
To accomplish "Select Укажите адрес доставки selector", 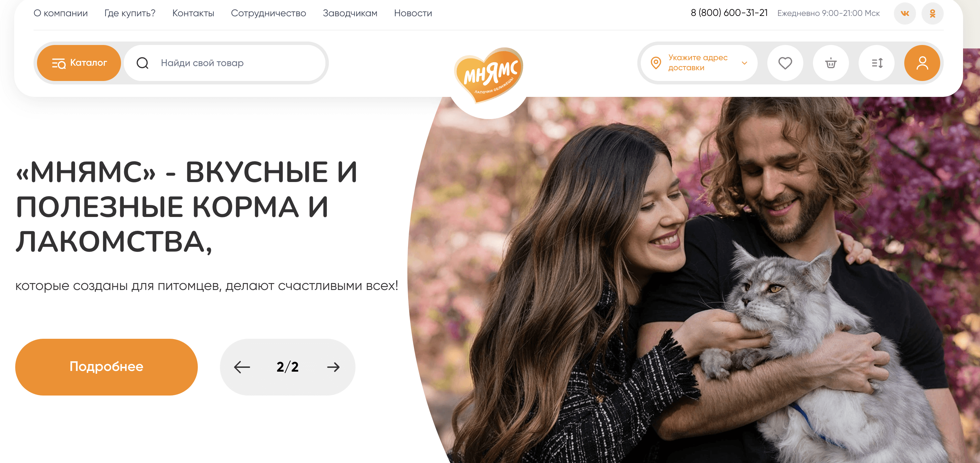I will coord(699,63).
